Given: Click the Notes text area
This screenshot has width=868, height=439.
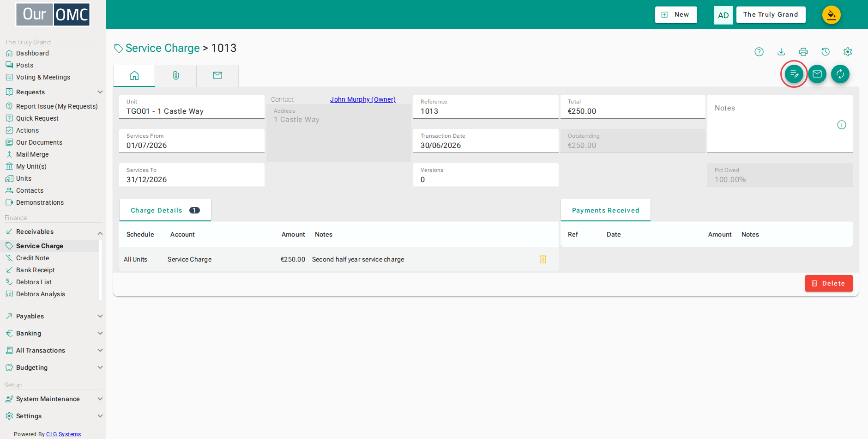Looking at the screenshot, I should (780, 124).
